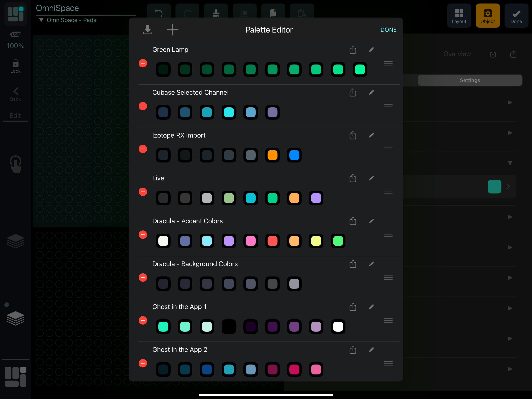Edit the Cubase Selected Channel palette
532x399 pixels.
pos(371,92)
